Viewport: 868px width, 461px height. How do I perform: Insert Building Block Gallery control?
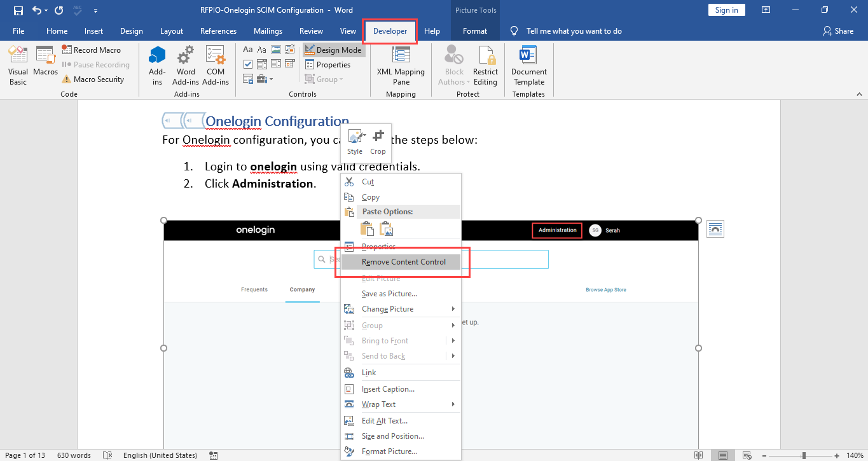[290, 50]
